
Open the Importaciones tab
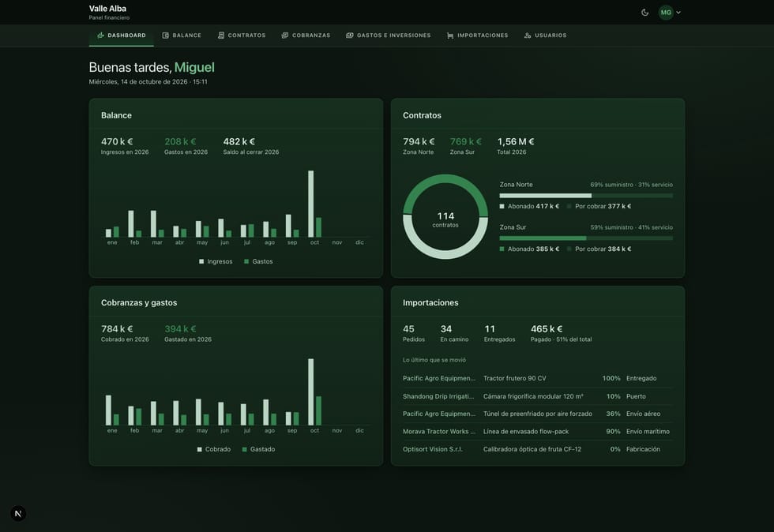(477, 36)
